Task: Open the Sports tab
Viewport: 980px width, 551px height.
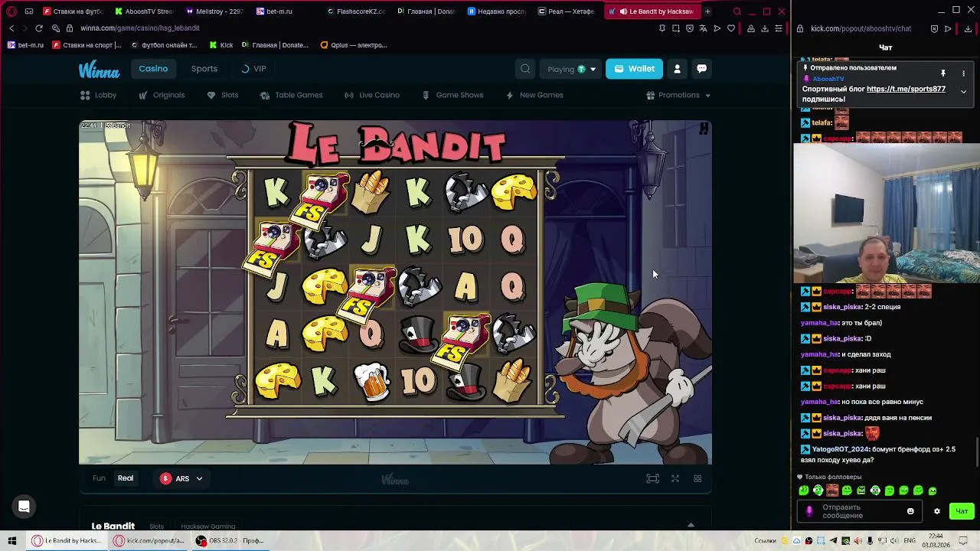Action: (204, 69)
